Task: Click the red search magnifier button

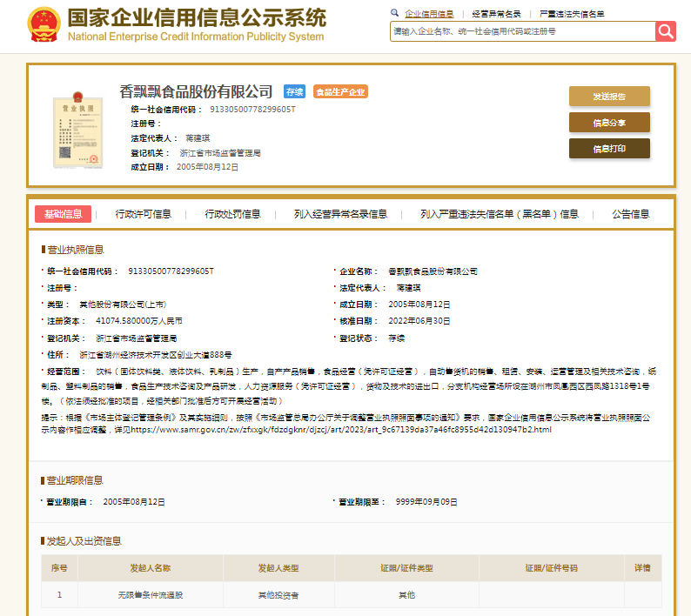Action: [x=666, y=31]
